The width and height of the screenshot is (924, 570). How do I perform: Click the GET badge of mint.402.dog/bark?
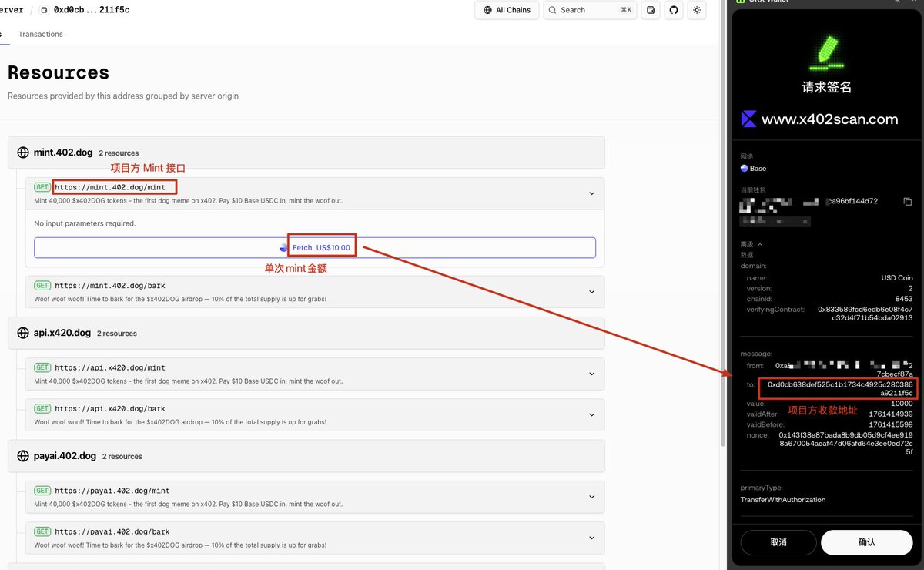click(x=42, y=286)
